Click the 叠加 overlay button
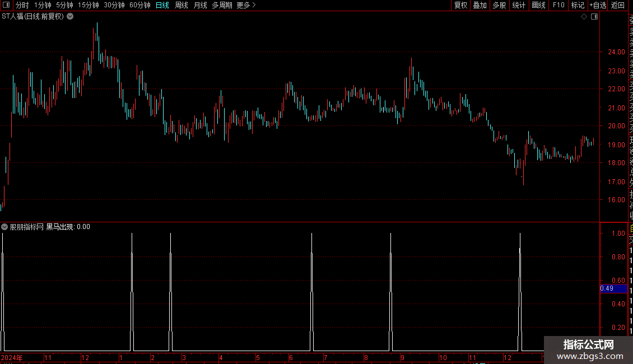Screen dimensions: 633x364 tap(480, 5)
